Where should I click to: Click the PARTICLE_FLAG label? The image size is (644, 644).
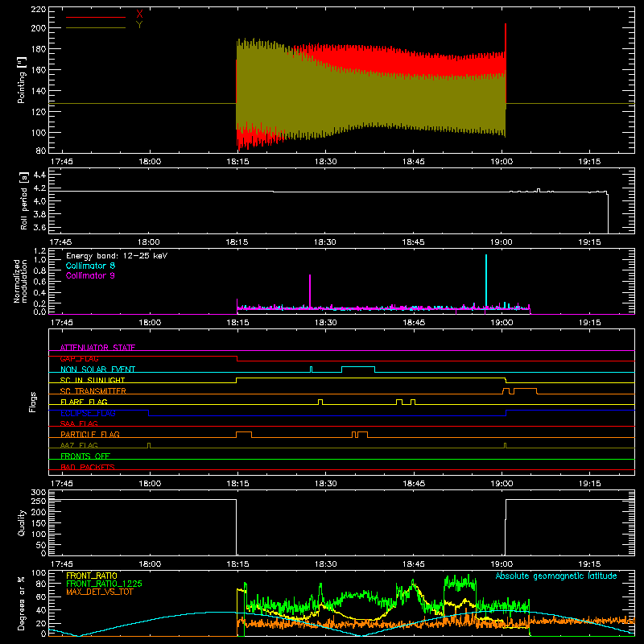coord(90,434)
